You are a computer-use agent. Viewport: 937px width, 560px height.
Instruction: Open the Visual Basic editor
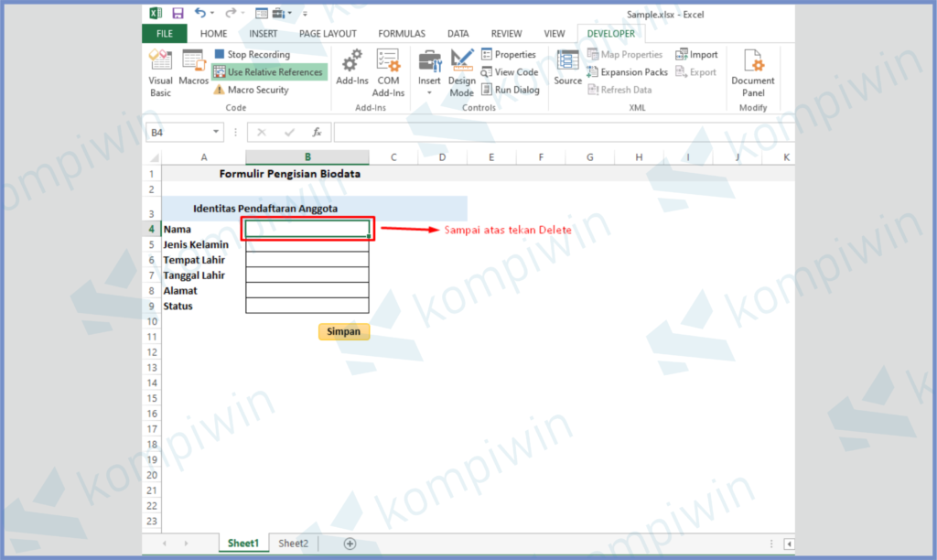point(160,72)
